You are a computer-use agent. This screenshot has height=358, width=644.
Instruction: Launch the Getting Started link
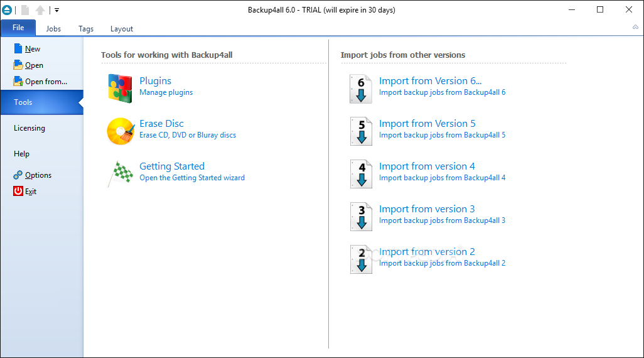172,166
